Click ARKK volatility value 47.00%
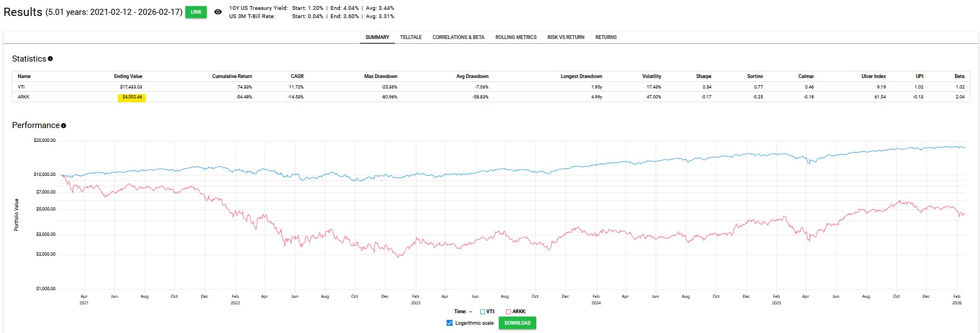 pos(654,97)
